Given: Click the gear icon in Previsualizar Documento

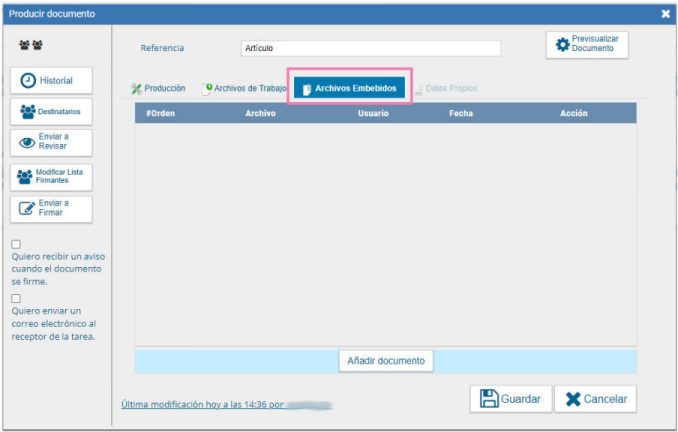Looking at the screenshot, I should [x=562, y=45].
